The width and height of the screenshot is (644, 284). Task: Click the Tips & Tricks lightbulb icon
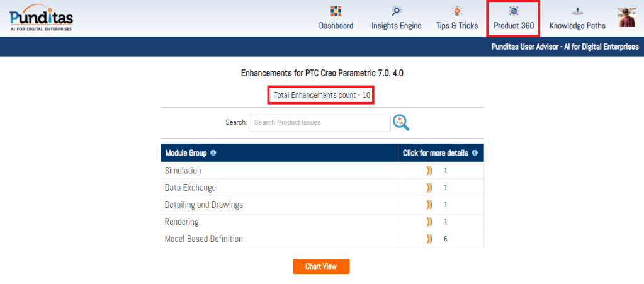[456, 11]
